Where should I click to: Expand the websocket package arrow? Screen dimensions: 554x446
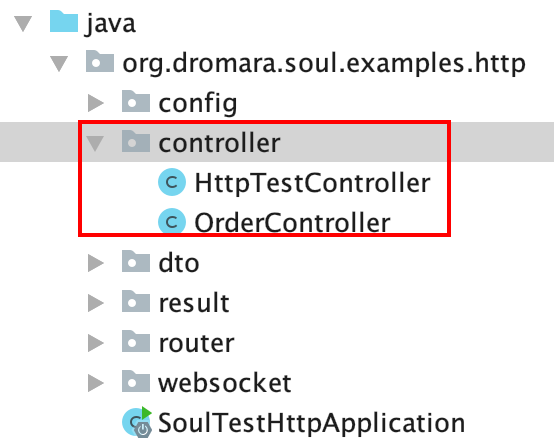click(x=95, y=383)
